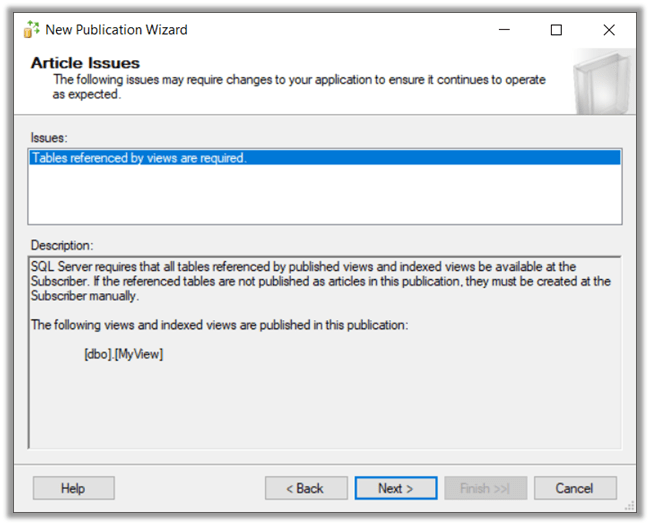
Task: Click the Issues: label
Action: point(49,138)
